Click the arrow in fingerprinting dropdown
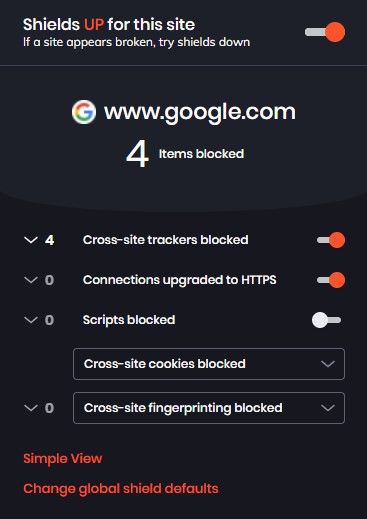 point(328,408)
